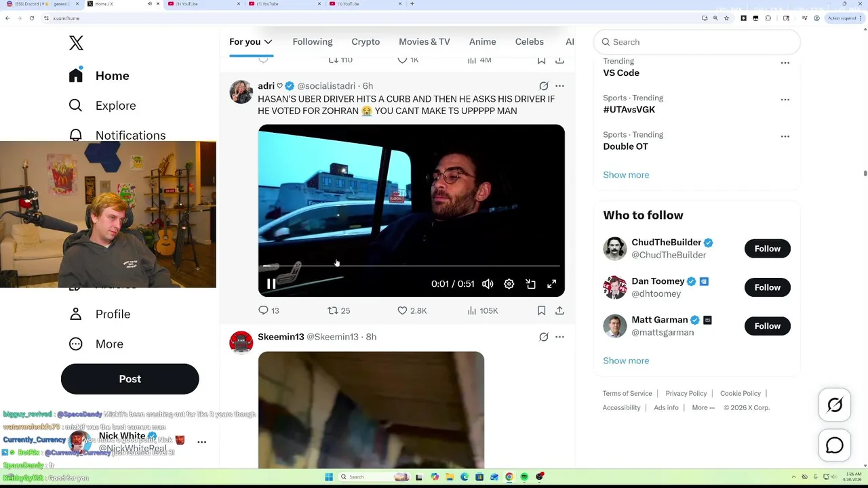Screen dimensions: 868x488
Task: Switch to the Crypto tab
Action: click(366, 41)
